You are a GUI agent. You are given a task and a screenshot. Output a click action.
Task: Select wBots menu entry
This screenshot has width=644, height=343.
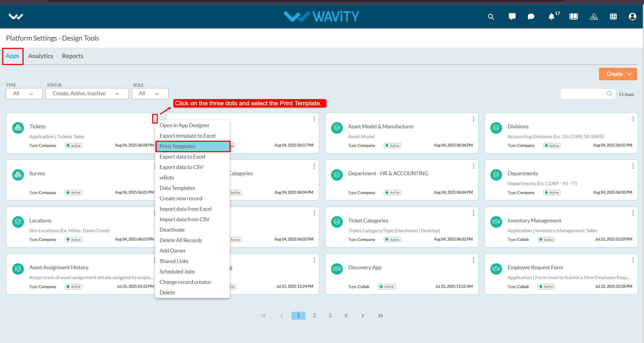point(192,178)
